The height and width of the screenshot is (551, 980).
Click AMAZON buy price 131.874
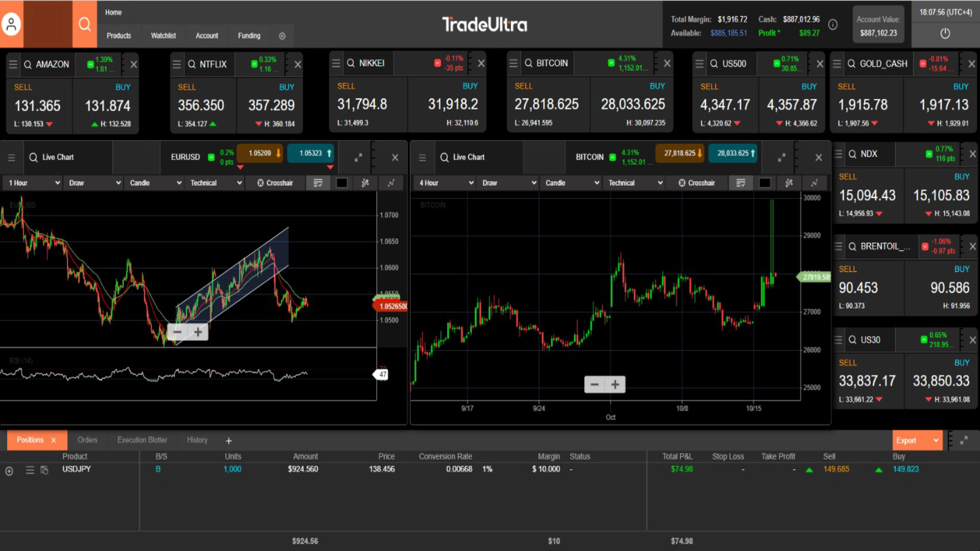(108, 106)
